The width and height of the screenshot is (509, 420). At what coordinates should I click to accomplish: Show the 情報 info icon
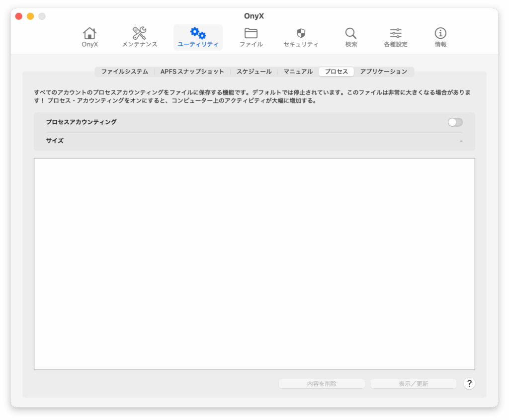pos(440,34)
